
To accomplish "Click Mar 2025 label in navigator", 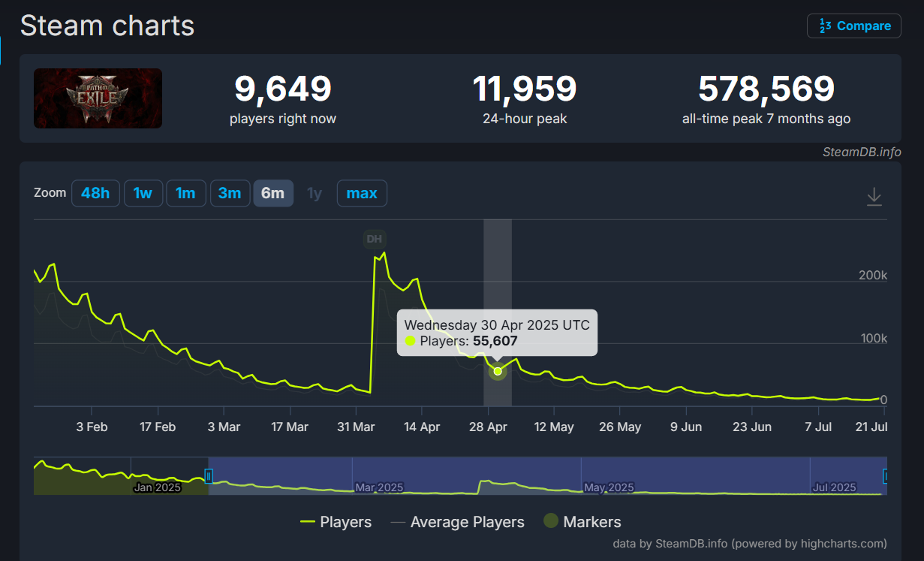I will [x=379, y=487].
